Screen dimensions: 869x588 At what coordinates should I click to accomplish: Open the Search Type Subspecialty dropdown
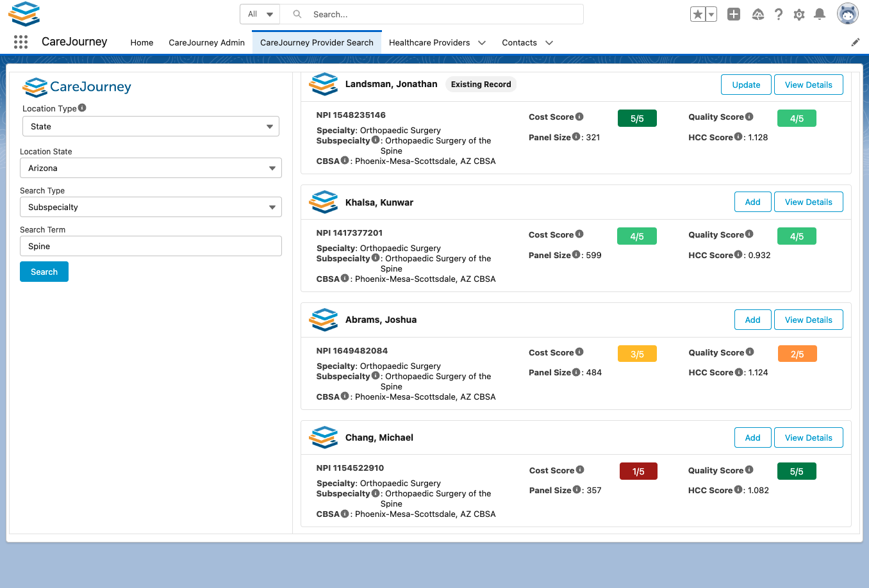151,207
